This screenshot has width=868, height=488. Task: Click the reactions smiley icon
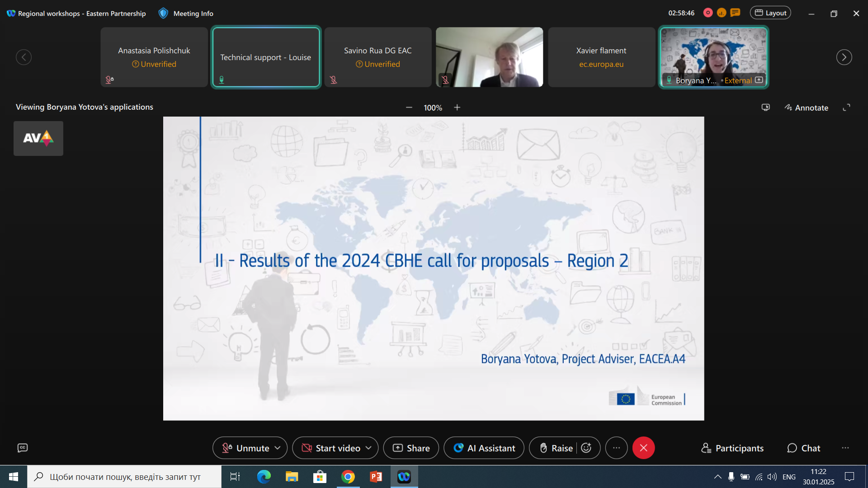[586, 448]
